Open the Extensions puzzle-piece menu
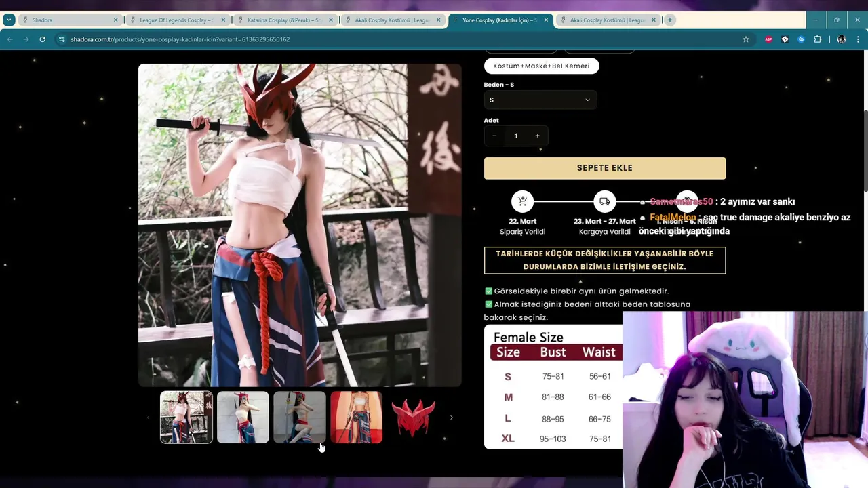Viewport: 868px width, 488px height. (x=817, y=39)
